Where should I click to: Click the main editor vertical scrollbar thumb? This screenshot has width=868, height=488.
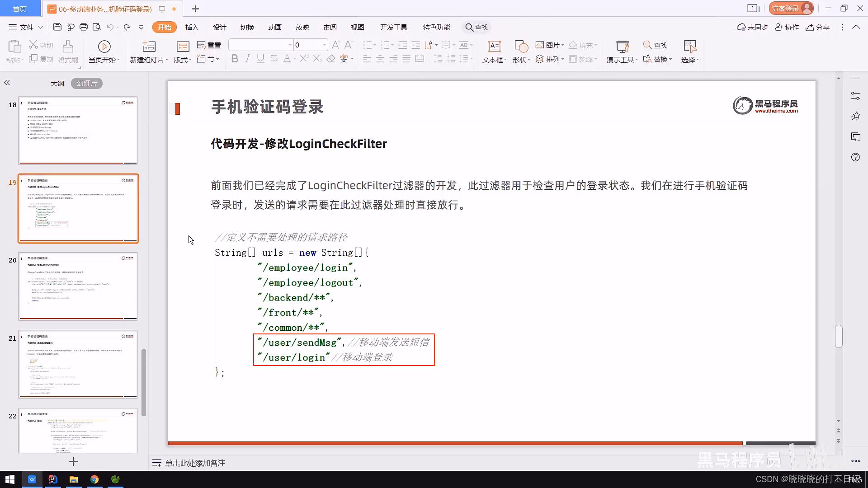point(839,336)
